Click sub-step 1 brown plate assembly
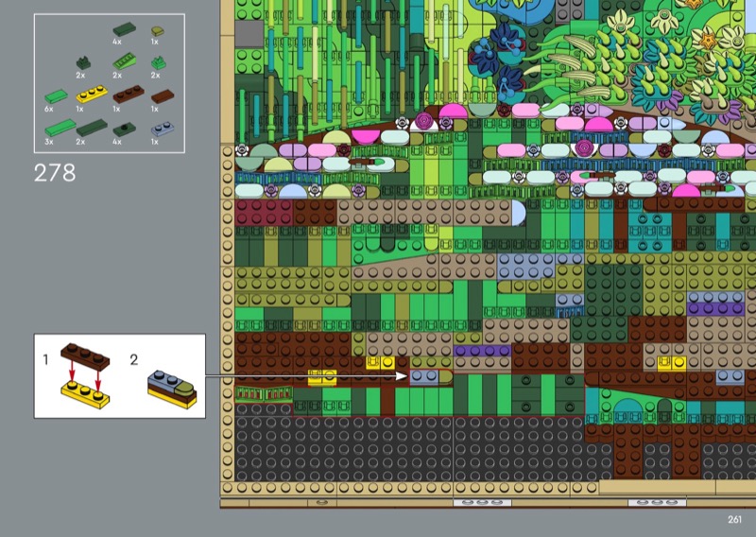Screen dimensions: 756x537 [83, 372]
